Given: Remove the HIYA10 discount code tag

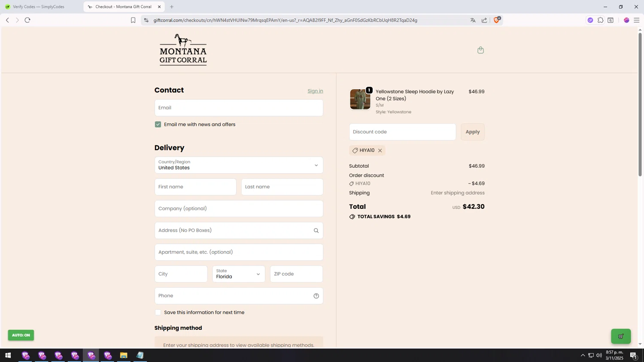Looking at the screenshot, I should 380,151.
